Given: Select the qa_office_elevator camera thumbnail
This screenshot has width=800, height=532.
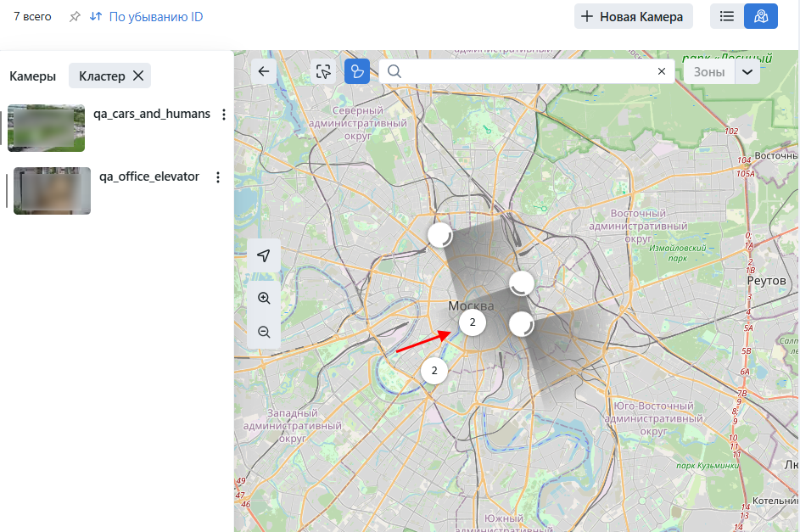Looking at the screenshot, I should [x=52, y=190].
